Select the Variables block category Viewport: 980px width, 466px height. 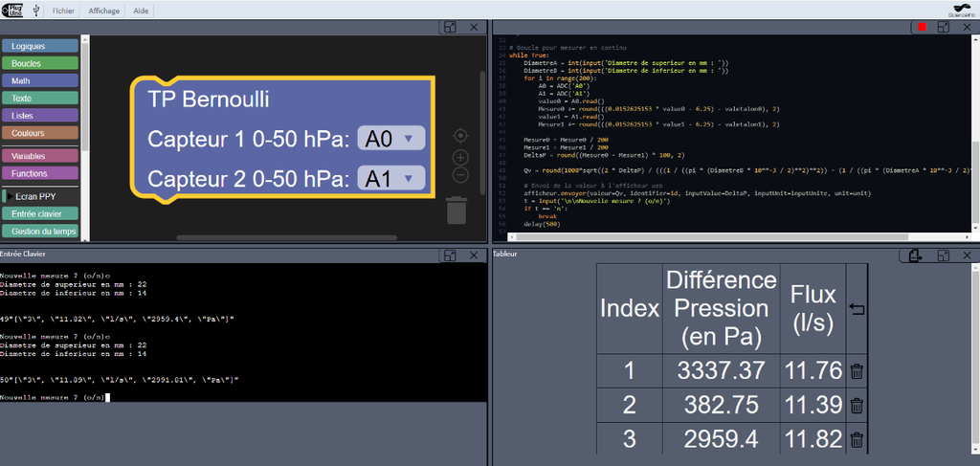[x=40, y=156]
